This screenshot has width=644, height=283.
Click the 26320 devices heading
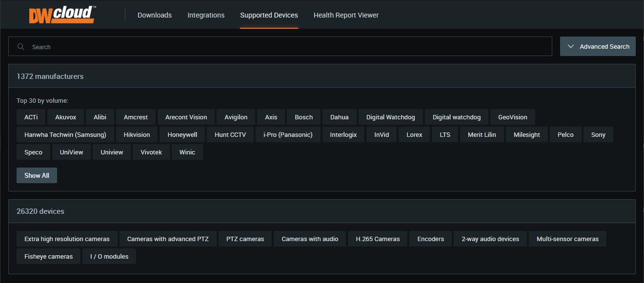coord(40,211)
